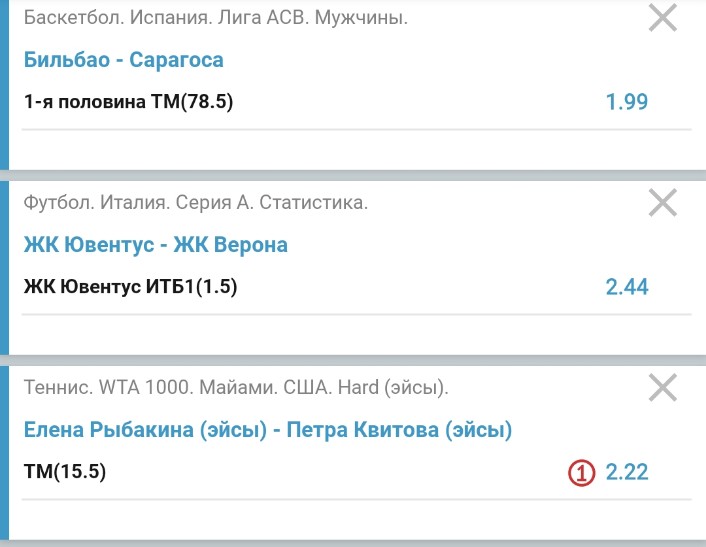Image resolution: width=706 pixels, height=547 pixels.
Task: Click the 2.22 odds value
Action: tap(627, 473)
